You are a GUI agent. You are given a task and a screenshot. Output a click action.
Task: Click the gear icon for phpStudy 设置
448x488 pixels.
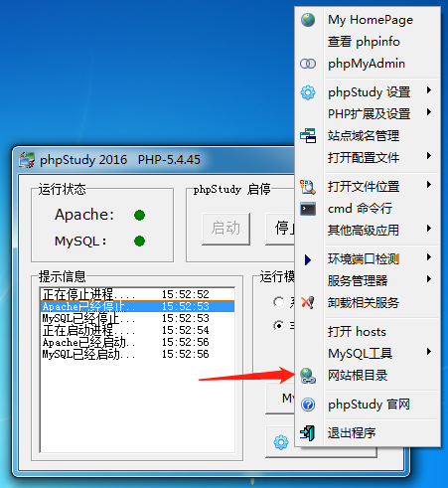click(308, 92)
